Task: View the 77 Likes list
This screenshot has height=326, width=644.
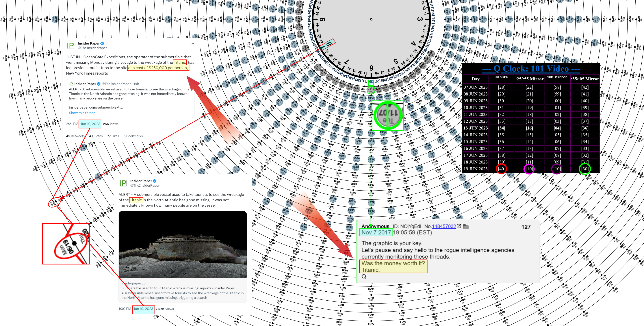Action: click(113, 136)
